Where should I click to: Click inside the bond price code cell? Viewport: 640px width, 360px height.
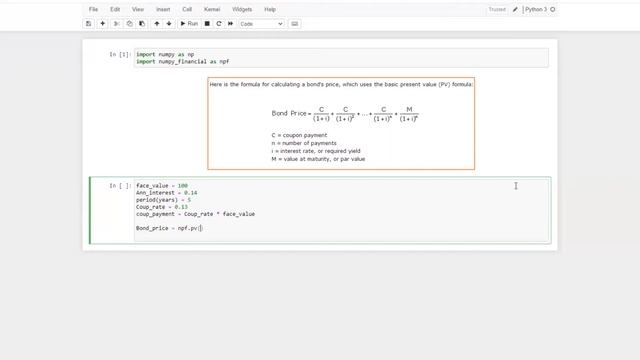[341, 211]
